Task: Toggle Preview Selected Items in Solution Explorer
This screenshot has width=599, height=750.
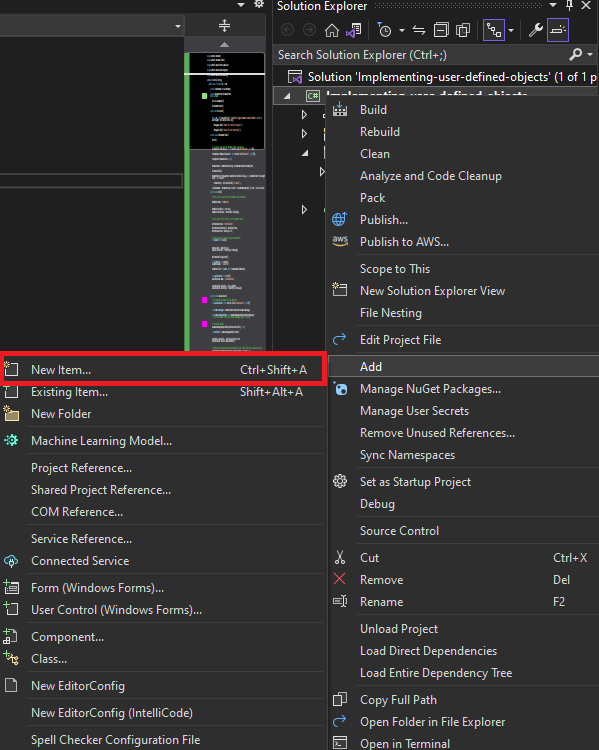Action: pos(557,31)
